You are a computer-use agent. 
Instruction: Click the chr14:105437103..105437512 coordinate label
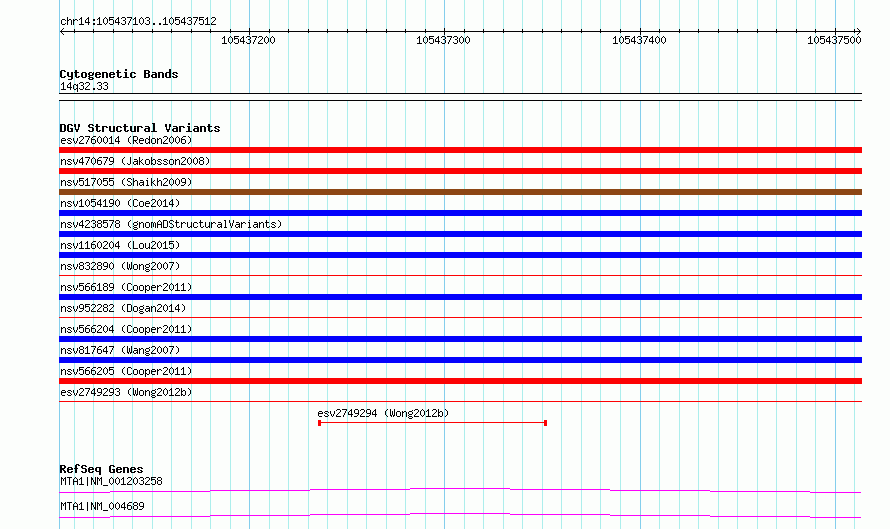point(138,22)
